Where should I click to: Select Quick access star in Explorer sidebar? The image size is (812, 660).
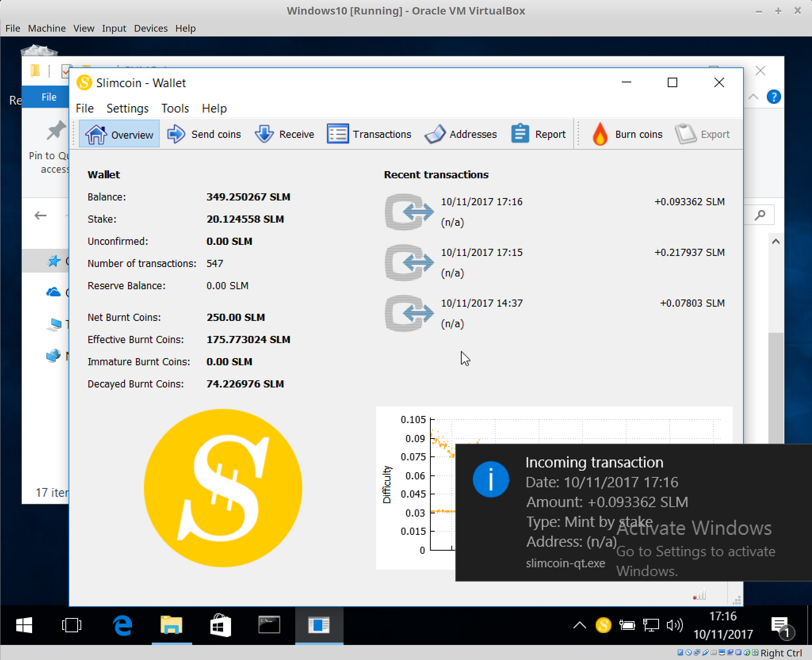coord(53,261)
